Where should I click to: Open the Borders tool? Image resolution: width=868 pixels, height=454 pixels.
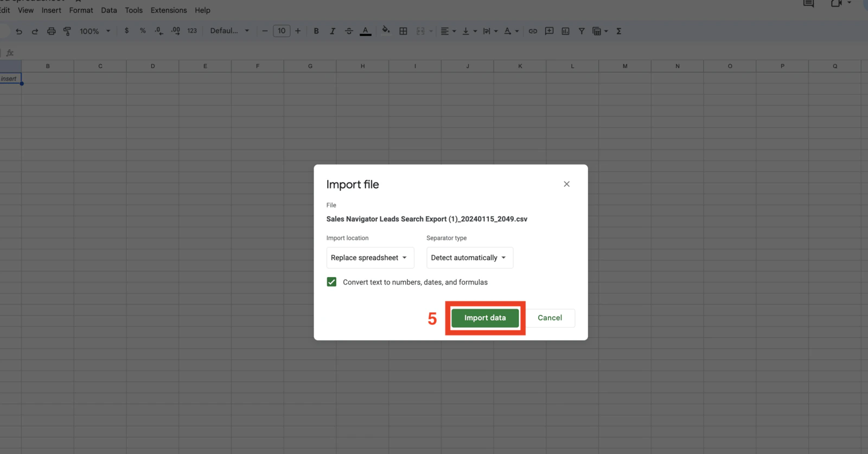pos(403,31)
